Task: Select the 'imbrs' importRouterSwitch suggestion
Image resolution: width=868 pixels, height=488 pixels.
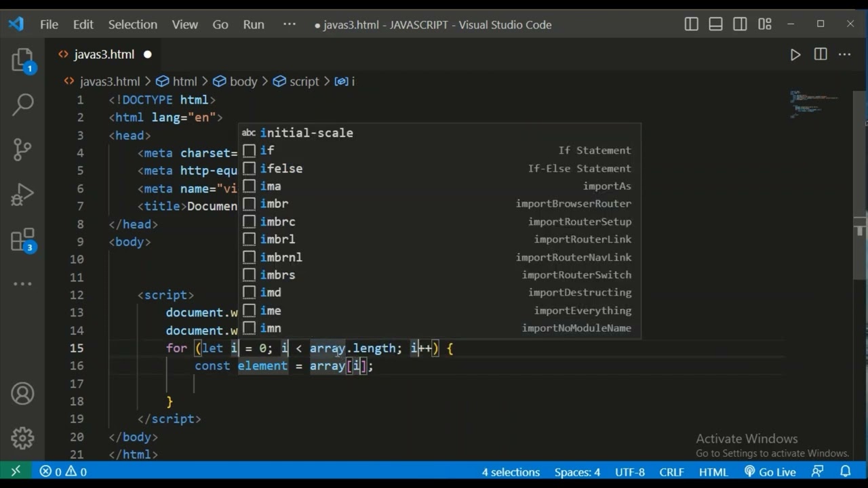Action: coord(439,274)
